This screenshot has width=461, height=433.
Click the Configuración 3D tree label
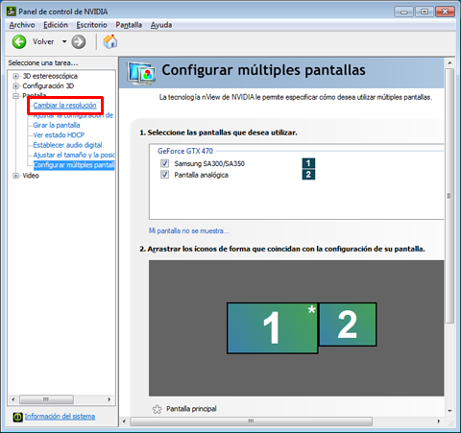tap(48, 86)
